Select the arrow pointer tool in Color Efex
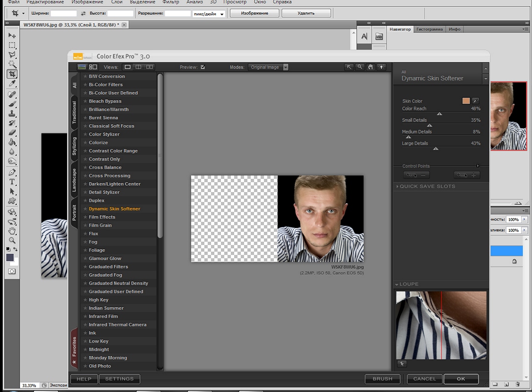The height and width of the screenshot is (392, 532). pyautogui.click(x=349, y=67)
